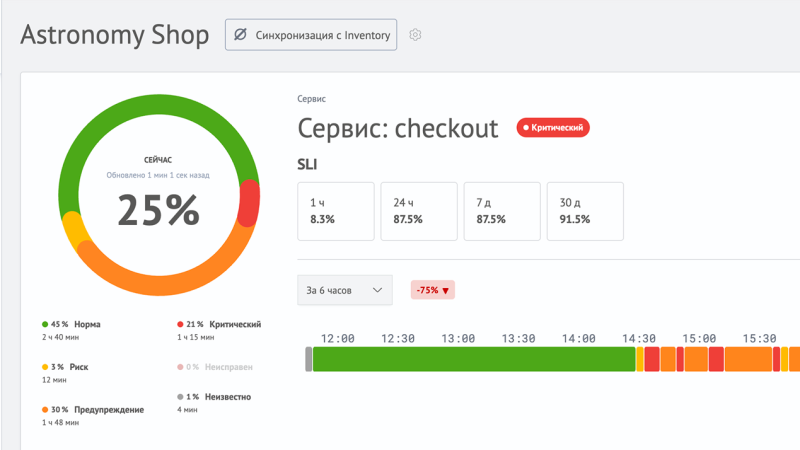Toggle the Предупреждение 30% legend entry
Image resolution: width=800 pixels, height=450 pixels.
pyautogui.click(x=93, y=410)
